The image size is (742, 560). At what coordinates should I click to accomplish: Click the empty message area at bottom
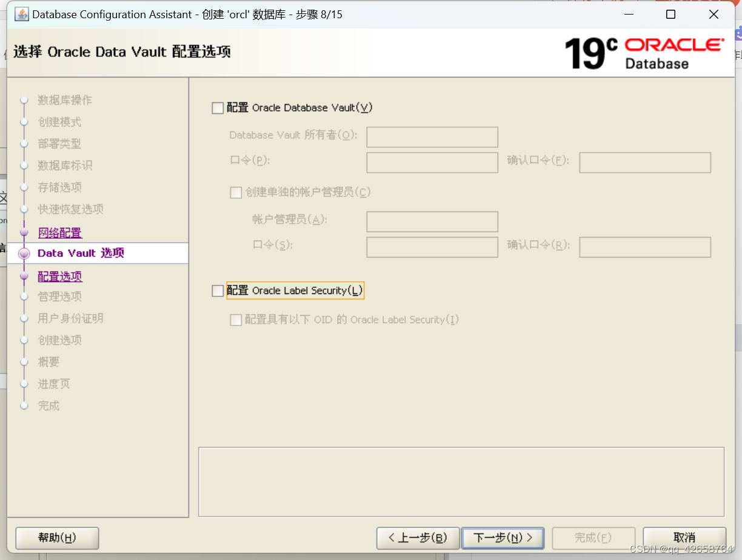coord(461,482)
